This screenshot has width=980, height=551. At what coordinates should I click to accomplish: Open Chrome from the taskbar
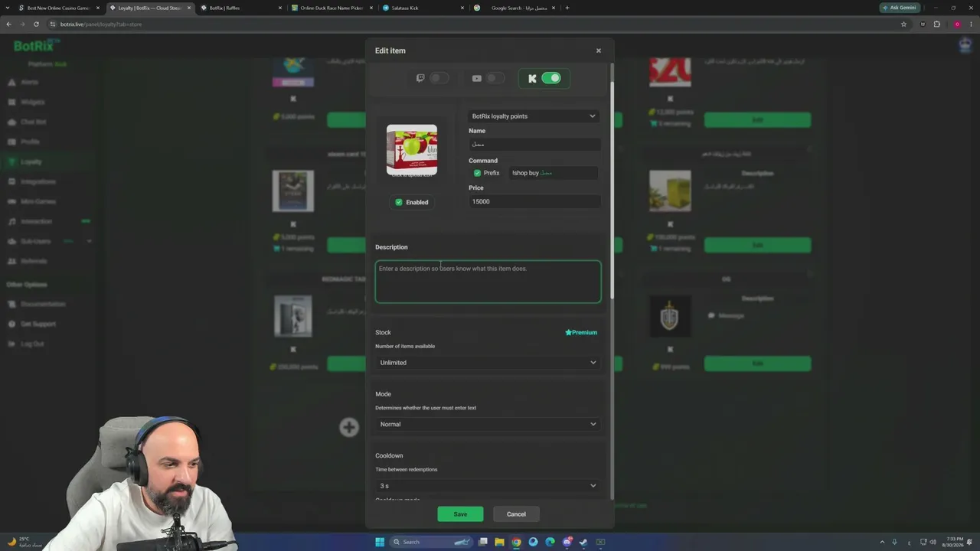tap(516, 542)
